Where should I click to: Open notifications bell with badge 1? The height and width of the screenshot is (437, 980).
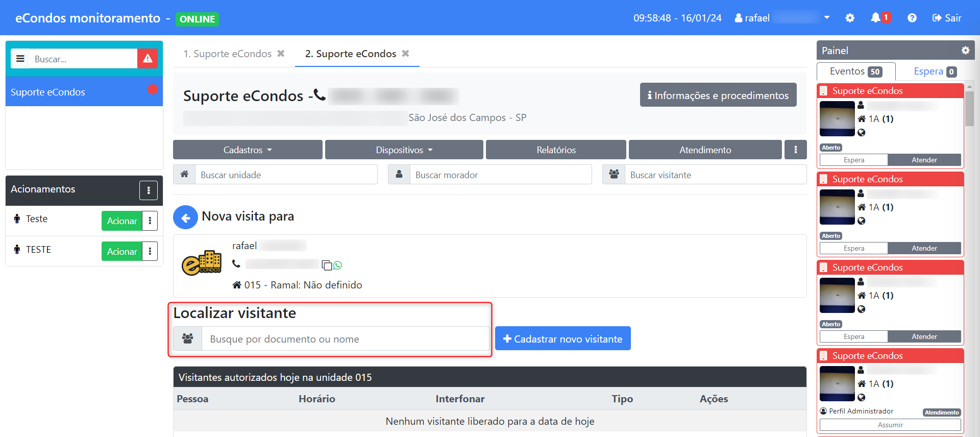pyautogui.click(x=880, y=18)
